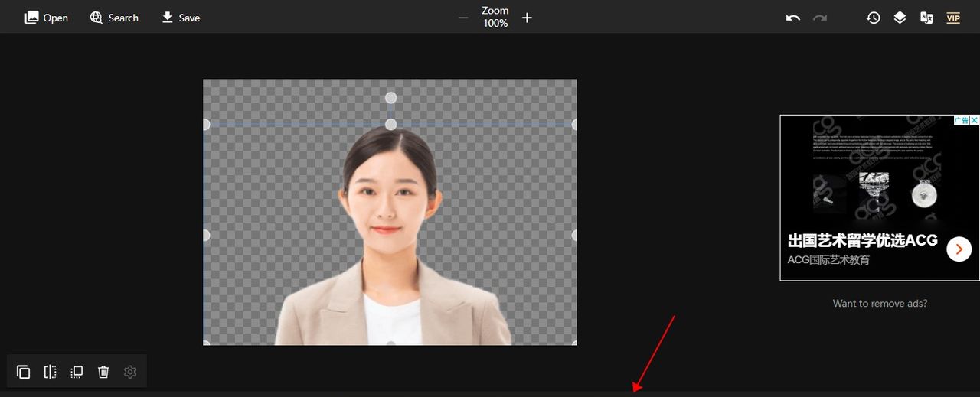980x397 pixels.
Task: Open the language translation icon
Action: point(926,18)
